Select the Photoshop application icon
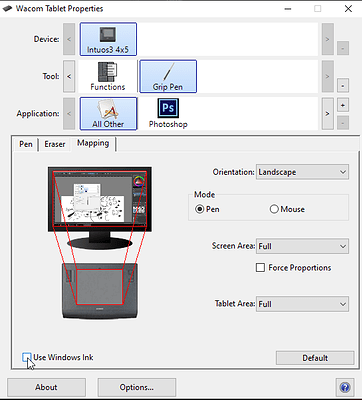Image resolution: width=362 pixels, height=400 pixels. (x=168, y=114)
